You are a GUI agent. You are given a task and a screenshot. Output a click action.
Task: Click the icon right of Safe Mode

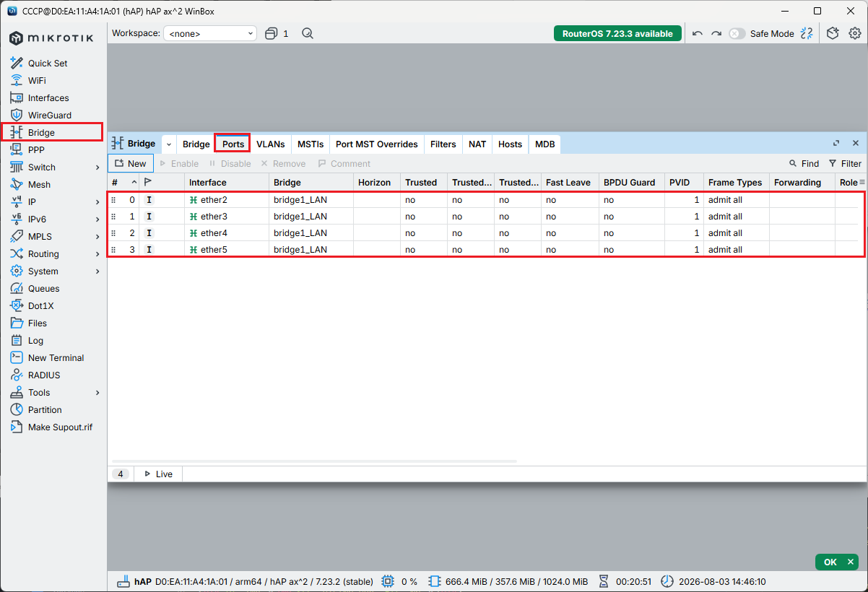807,34
